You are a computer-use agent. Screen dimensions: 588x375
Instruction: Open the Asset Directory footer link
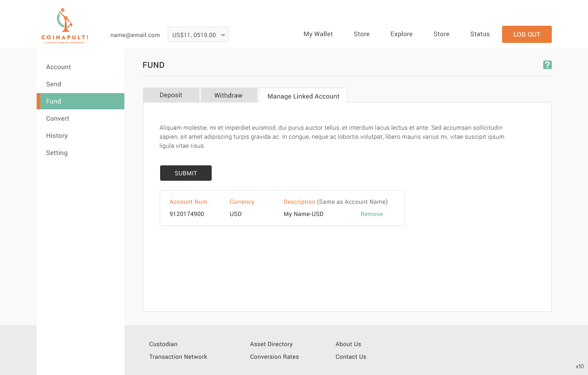tap(271, 344)
